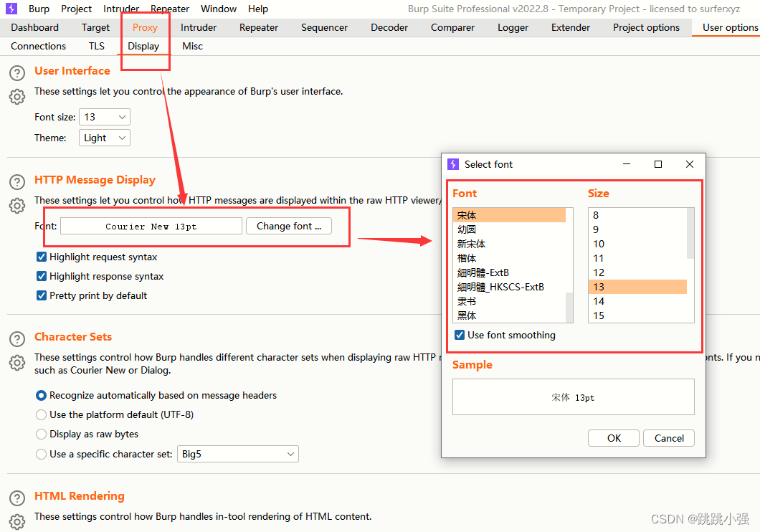The image size is (760, 532).
Task: Open help for HTTP Message Display section
Action: (x=17, y=182)
